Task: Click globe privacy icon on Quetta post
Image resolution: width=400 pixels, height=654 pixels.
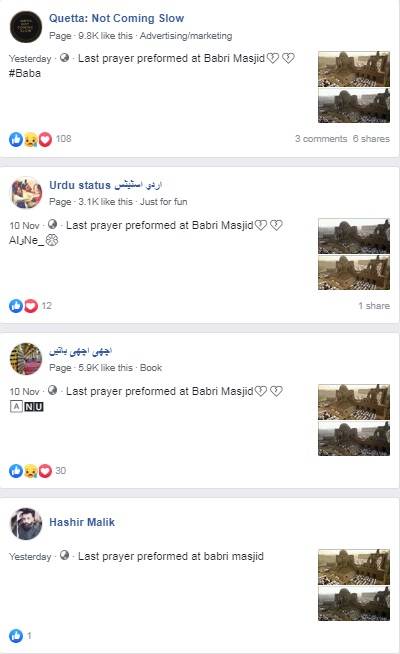Action: click(x=64, y=58)
